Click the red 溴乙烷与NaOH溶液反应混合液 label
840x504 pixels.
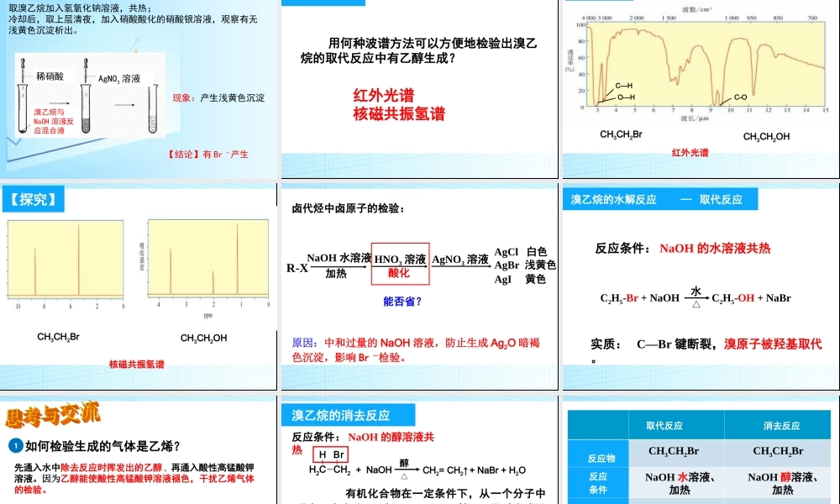tap(54, 121)
